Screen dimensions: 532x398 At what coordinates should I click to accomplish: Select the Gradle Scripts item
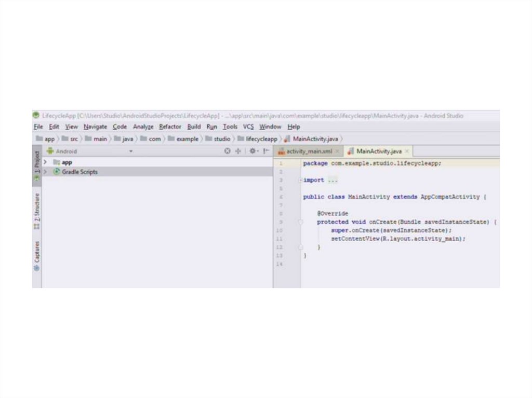pos(75,172)
